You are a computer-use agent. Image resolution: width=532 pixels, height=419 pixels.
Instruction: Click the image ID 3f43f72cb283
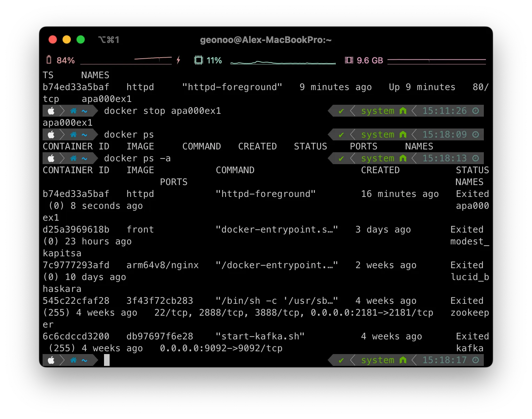[x=160, y=301]
